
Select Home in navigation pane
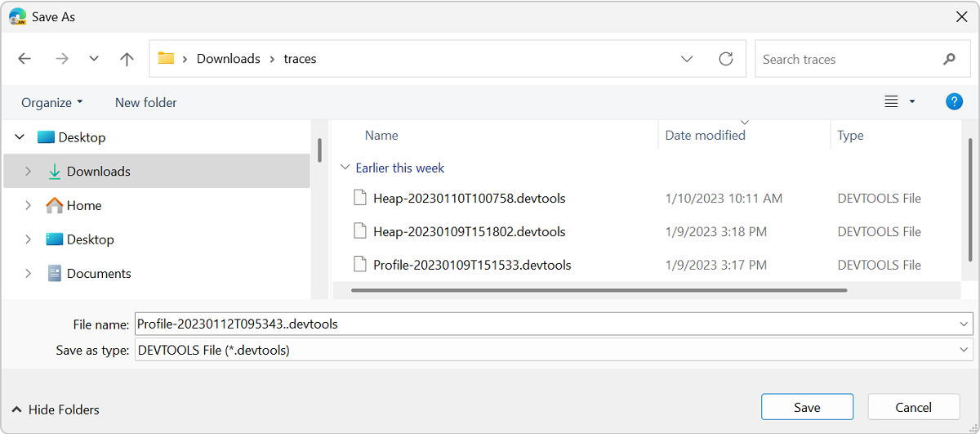click(84, 205)
